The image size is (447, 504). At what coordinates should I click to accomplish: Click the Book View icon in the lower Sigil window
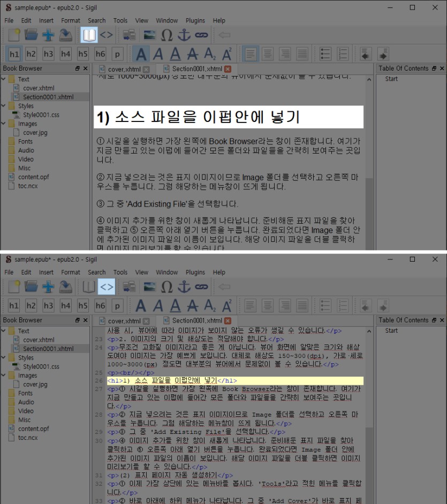pyautogui.click(x=89, y=287)
